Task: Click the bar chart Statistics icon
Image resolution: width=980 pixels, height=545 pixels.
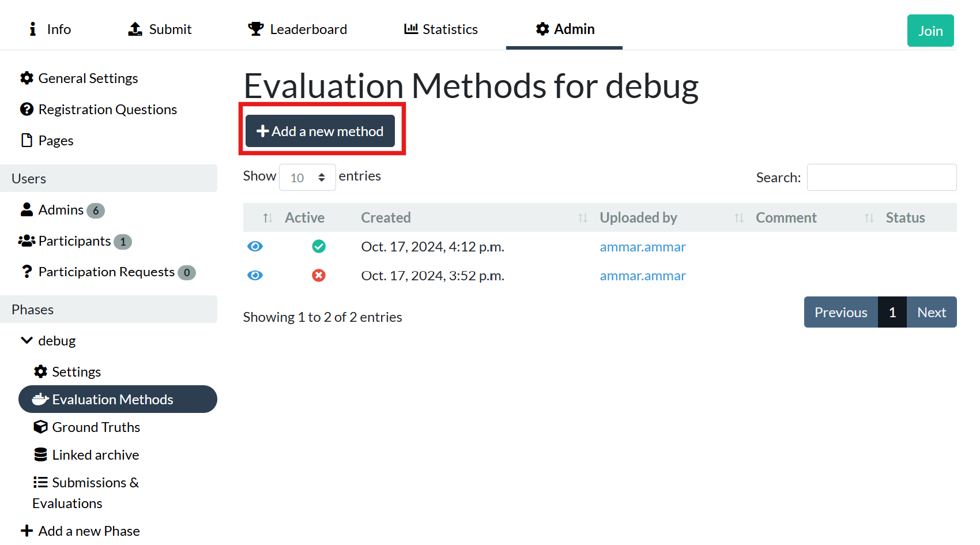Action: pyautogui.click(x=410, y=29)
